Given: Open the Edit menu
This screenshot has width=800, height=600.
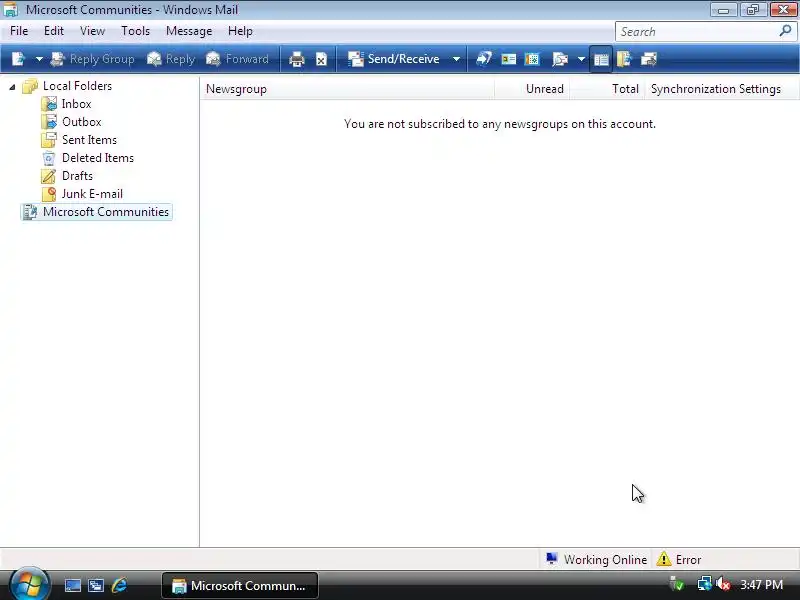Looking at the screenshot, I should [54, 31].
